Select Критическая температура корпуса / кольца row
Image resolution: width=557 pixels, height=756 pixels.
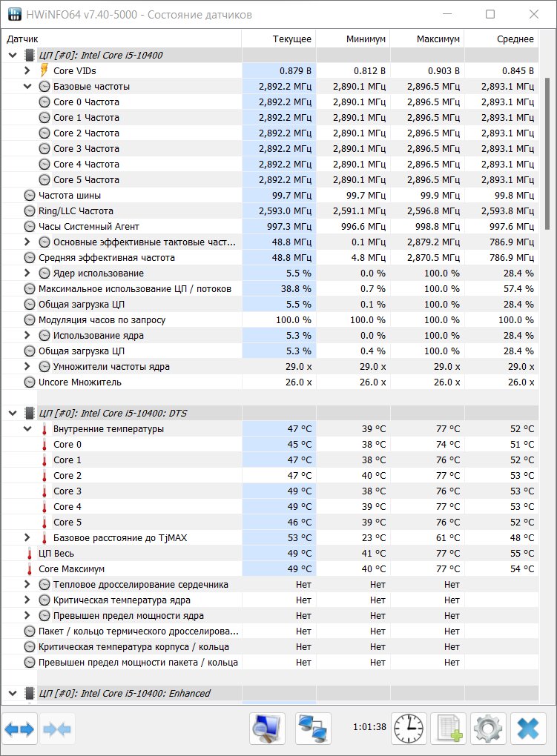[x=270, y=646]
